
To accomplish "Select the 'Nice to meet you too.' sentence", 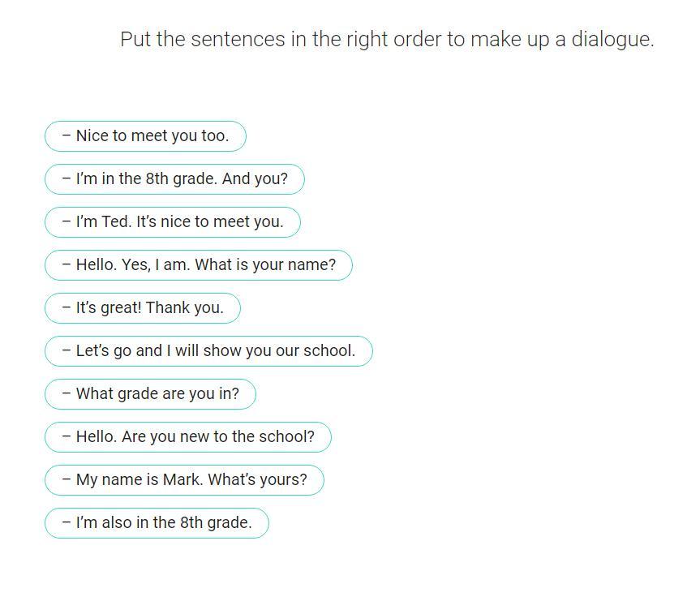I will click(145, 136).
